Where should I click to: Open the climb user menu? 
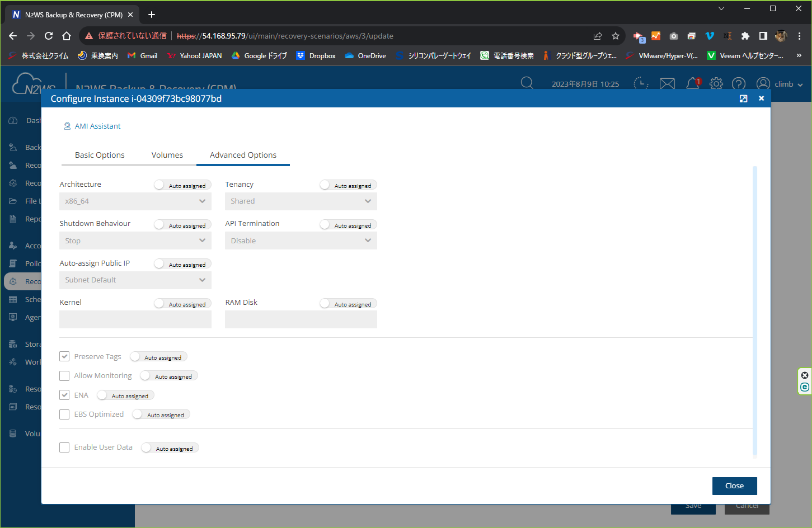[x=780, y=84]
